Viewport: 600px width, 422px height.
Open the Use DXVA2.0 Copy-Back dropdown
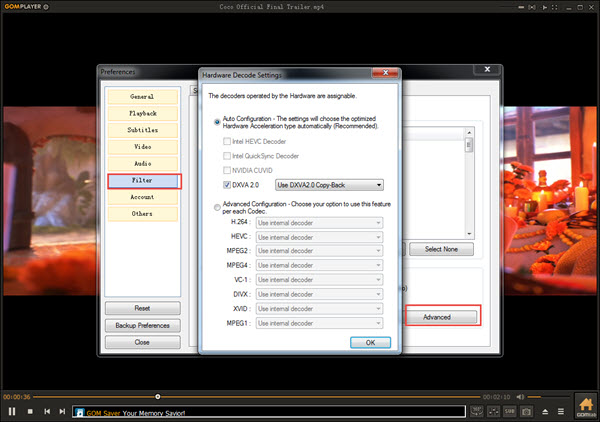pyautogui.click(x=329, y=185)
